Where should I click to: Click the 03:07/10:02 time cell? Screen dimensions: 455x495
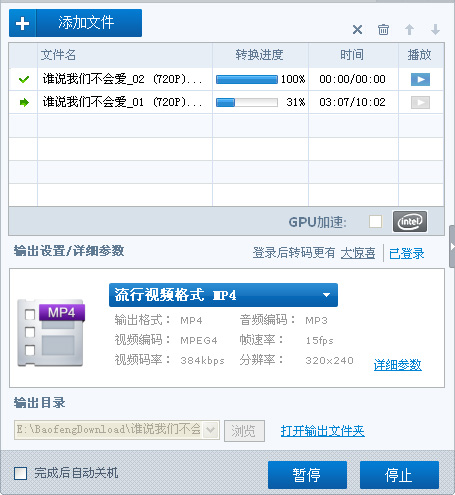352,102
